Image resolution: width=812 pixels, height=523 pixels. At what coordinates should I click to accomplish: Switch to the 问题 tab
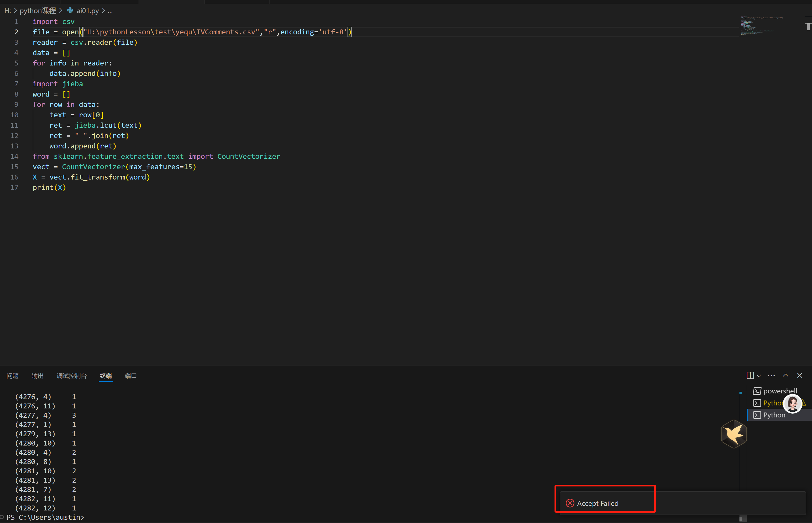[13, 376]
